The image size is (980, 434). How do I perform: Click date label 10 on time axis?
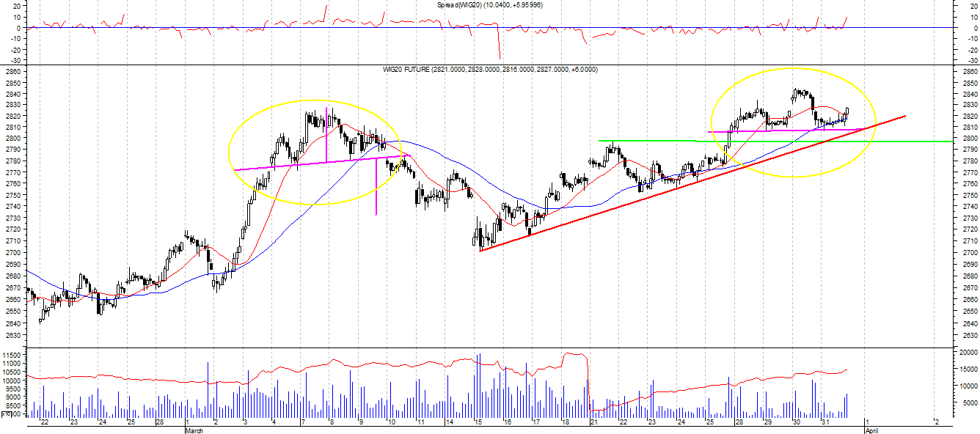coord(392,422)
